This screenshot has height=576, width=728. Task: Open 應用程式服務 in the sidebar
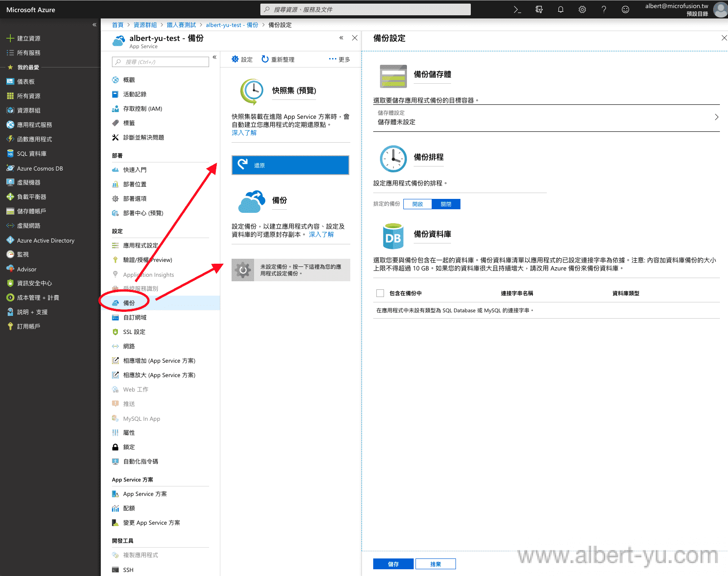coord(35,125)
